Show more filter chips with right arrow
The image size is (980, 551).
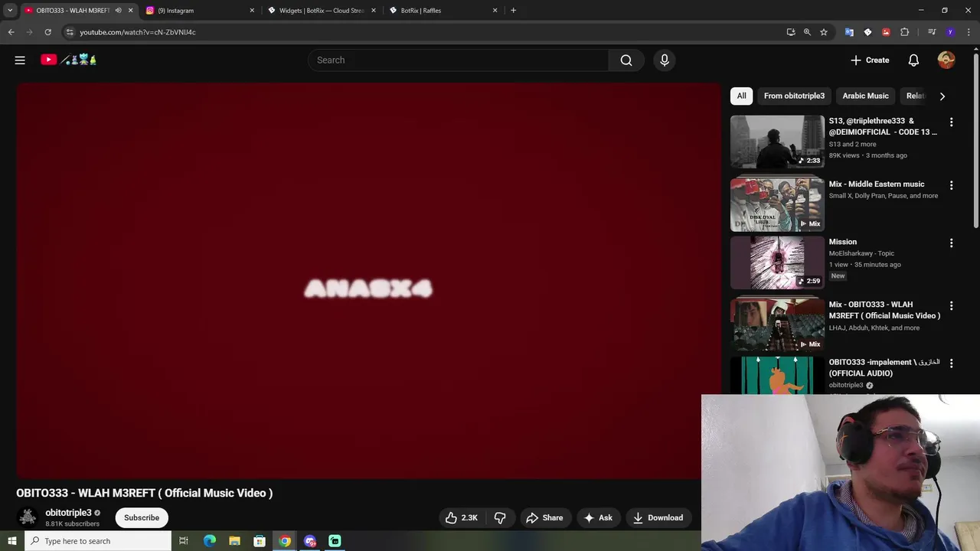point(942,96)
